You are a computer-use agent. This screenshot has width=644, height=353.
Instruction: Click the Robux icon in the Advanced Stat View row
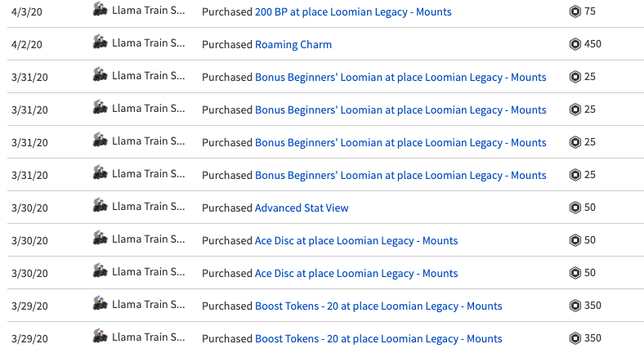(x=575, y=208)
